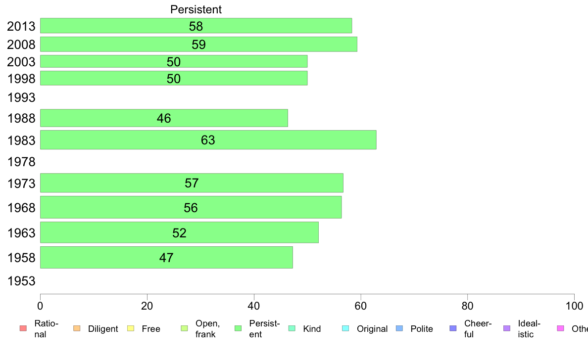588x364 pixels.
Task: Select the 1988 bar showing 46
Action: tap(164, 118)
